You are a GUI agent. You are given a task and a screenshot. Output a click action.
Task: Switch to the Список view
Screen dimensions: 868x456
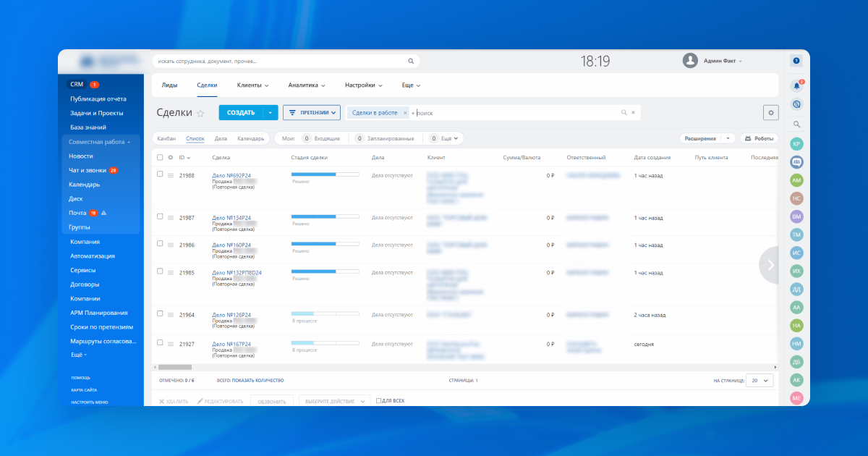click(195, 138)
